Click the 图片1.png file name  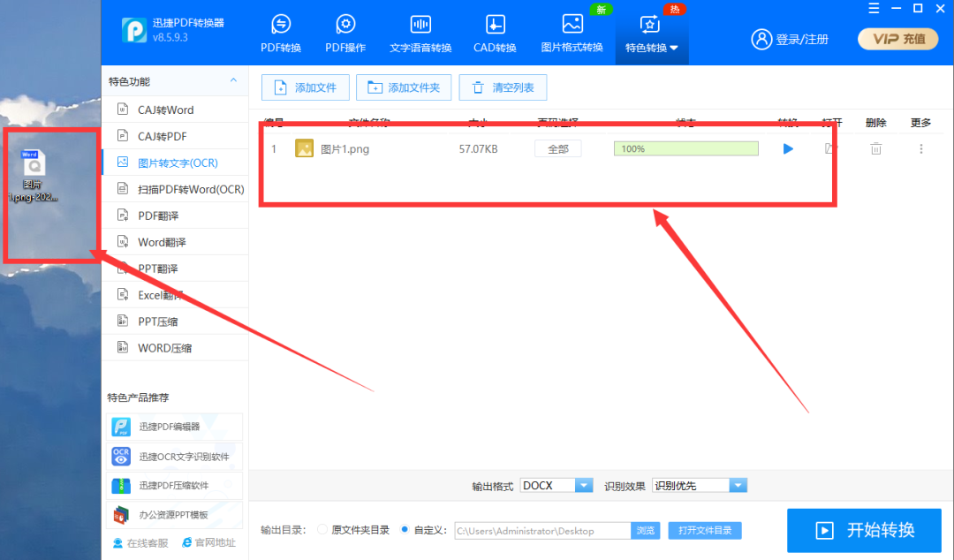tap(345, 149)
